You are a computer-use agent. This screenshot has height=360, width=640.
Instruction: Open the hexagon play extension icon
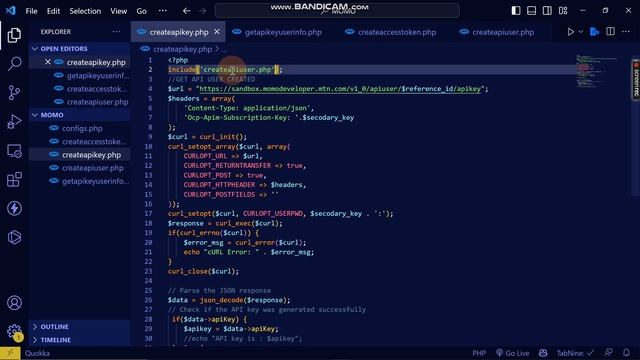point(14,237)
